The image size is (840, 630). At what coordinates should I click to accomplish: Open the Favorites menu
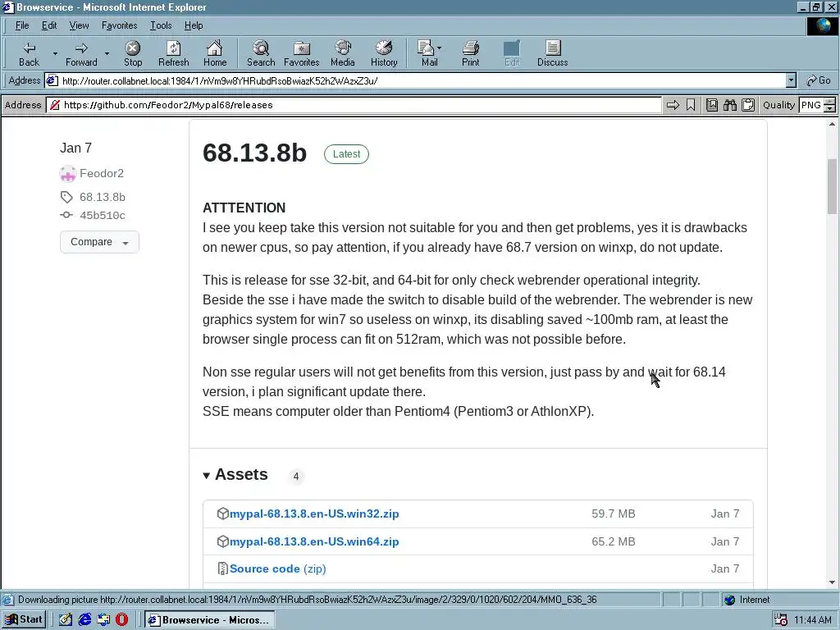120,25
